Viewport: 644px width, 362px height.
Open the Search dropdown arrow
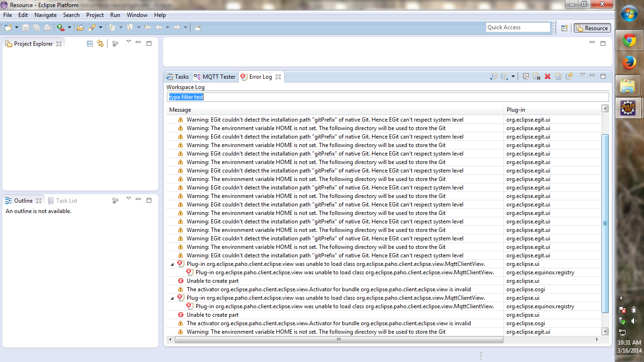click(x=100, y=27)
